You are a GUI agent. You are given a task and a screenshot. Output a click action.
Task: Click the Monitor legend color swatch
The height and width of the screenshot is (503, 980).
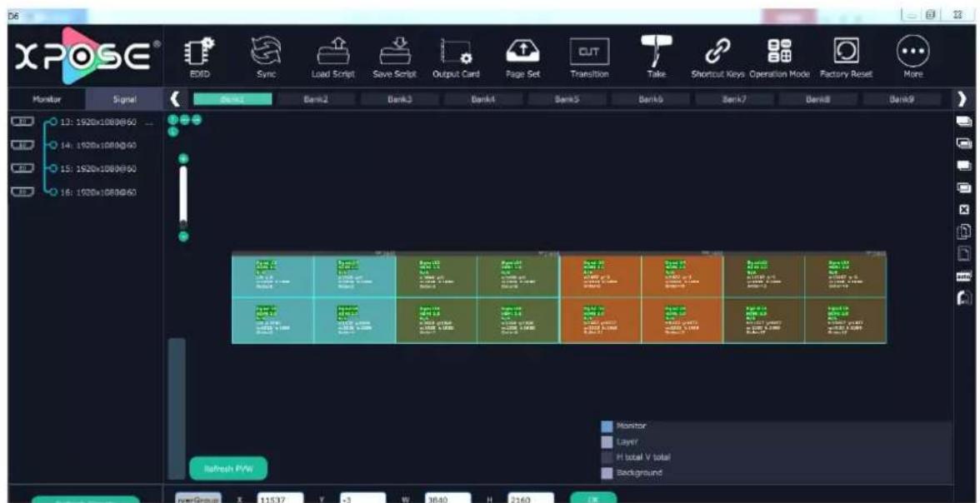[x=607, y=426]
